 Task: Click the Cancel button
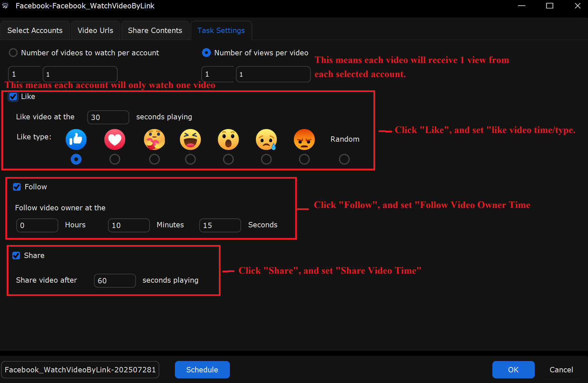pos(561,370)
